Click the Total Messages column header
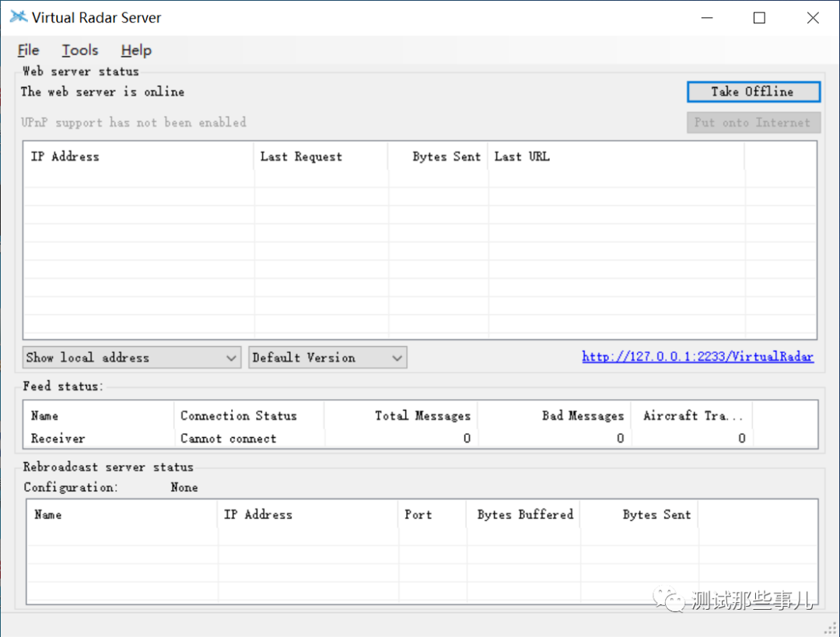Image resolution: width=840 pixels, height=637 pixels. pyautogui.click(x=401, y=416)
